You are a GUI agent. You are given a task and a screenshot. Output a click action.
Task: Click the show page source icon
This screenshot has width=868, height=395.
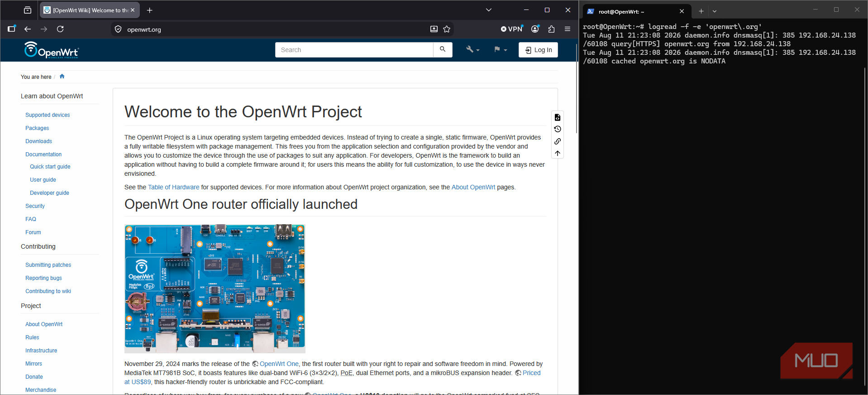[x=558, y=117]
